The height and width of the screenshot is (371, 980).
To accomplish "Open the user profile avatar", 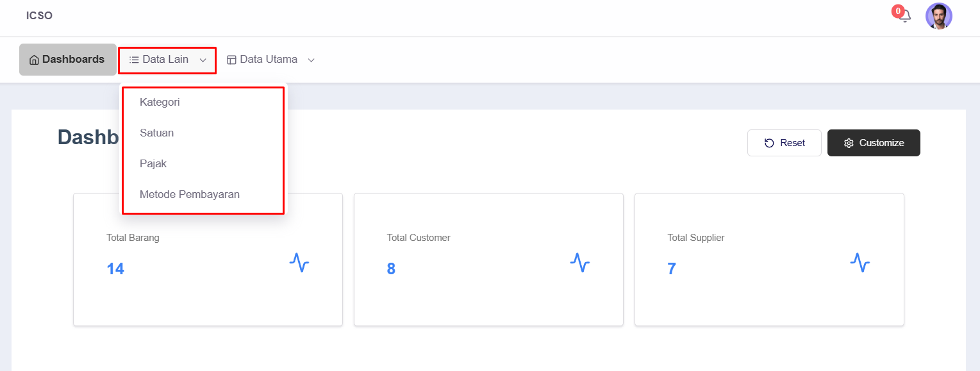I will [x=938, y=16].
